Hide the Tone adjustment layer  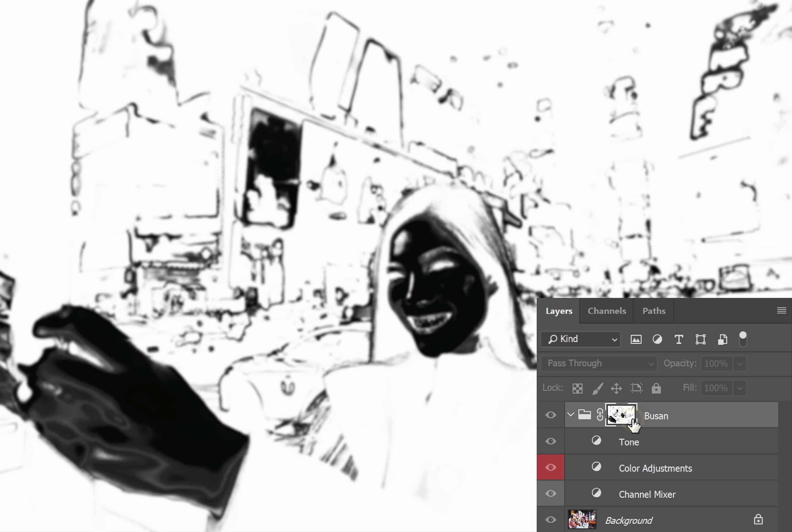551,441
